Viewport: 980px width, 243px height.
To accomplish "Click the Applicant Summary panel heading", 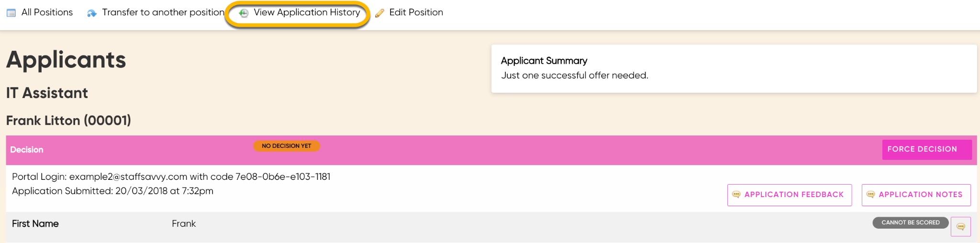I will click(x=544, y=61).
